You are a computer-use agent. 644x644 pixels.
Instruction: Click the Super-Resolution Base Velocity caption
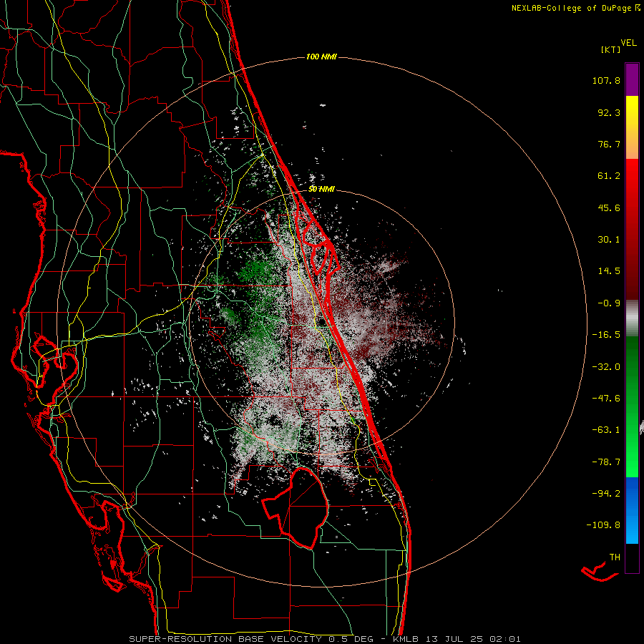251,639
